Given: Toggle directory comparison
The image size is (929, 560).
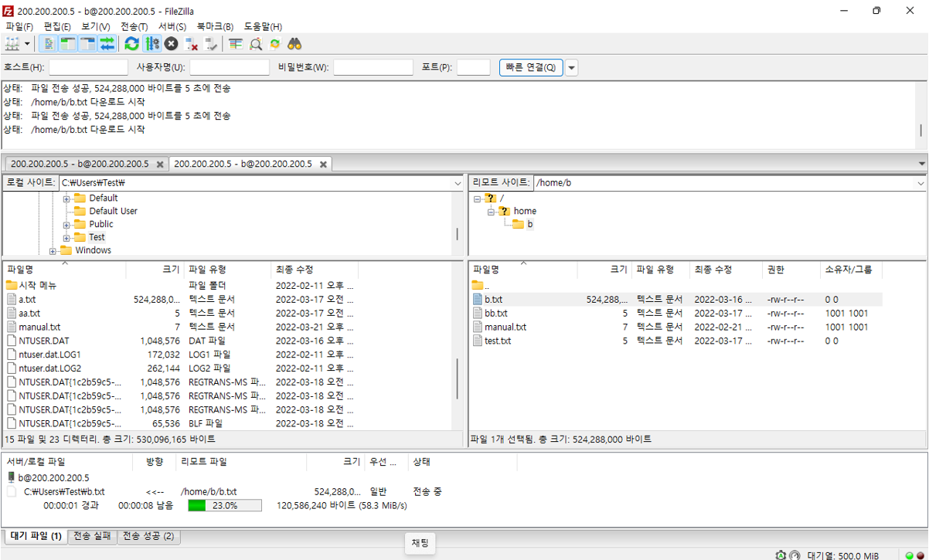Looking at the screenshot, I should click(x=256, y=44).
